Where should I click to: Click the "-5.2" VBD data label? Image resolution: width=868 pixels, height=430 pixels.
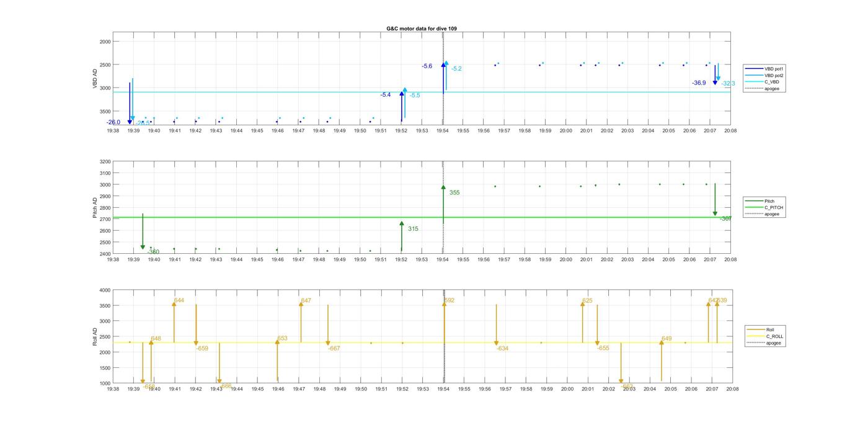(x=457, y=69)
